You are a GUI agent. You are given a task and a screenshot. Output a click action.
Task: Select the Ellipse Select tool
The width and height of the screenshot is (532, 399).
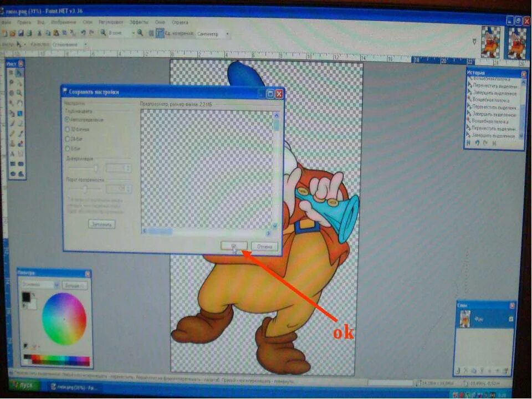click(11, 93)
